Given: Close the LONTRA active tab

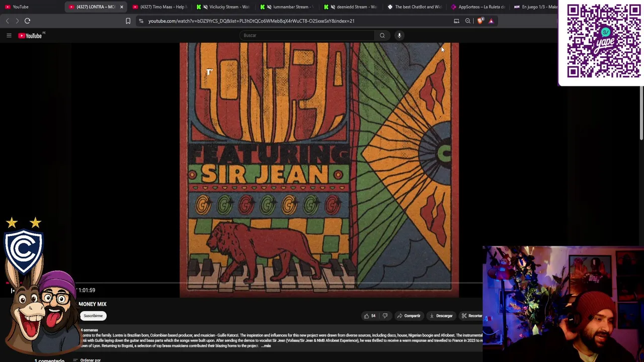Looking at the screenshot, I should [x=121, y=7].
